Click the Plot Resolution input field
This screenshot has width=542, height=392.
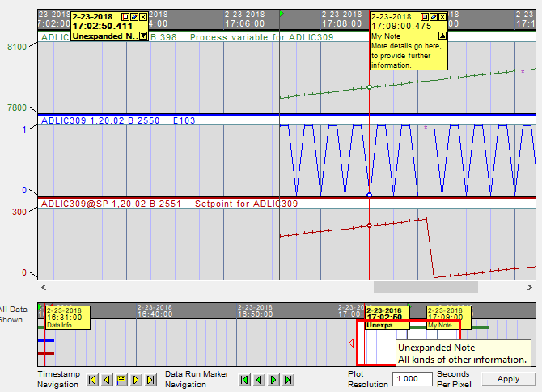tap(413, 379)
